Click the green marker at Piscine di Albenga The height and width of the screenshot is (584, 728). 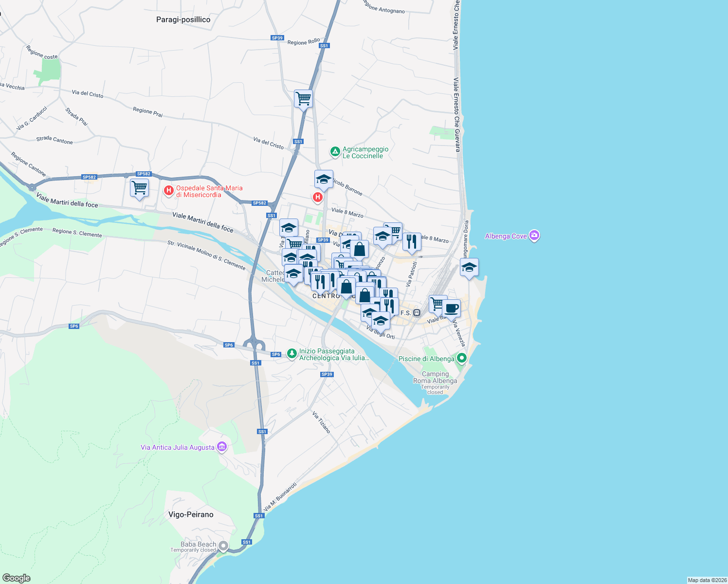click(x=461, y=357)
